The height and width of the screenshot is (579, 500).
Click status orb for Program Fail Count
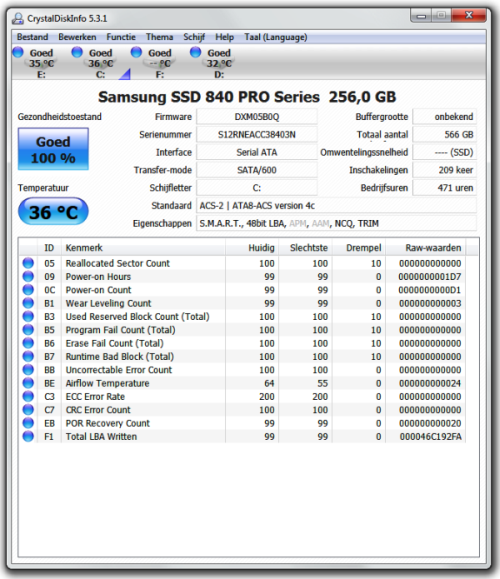[x=28, y=329]
